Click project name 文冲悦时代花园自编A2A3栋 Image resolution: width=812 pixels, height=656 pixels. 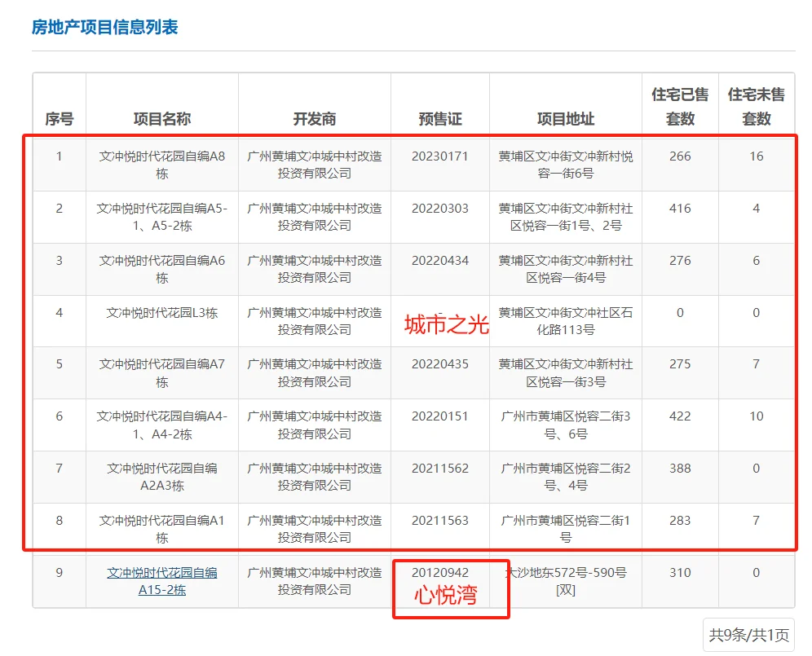click(162, 477)
